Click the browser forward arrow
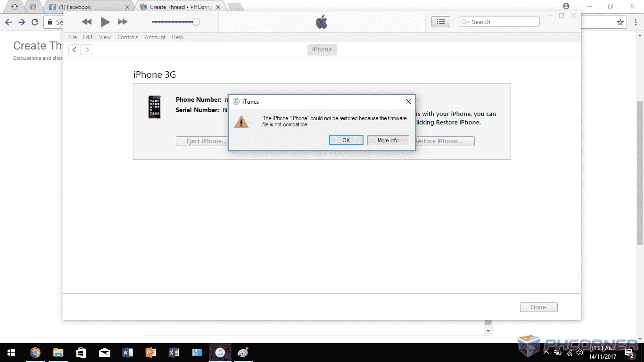Screen dimensions: 644x362 (x=22, y=22)
